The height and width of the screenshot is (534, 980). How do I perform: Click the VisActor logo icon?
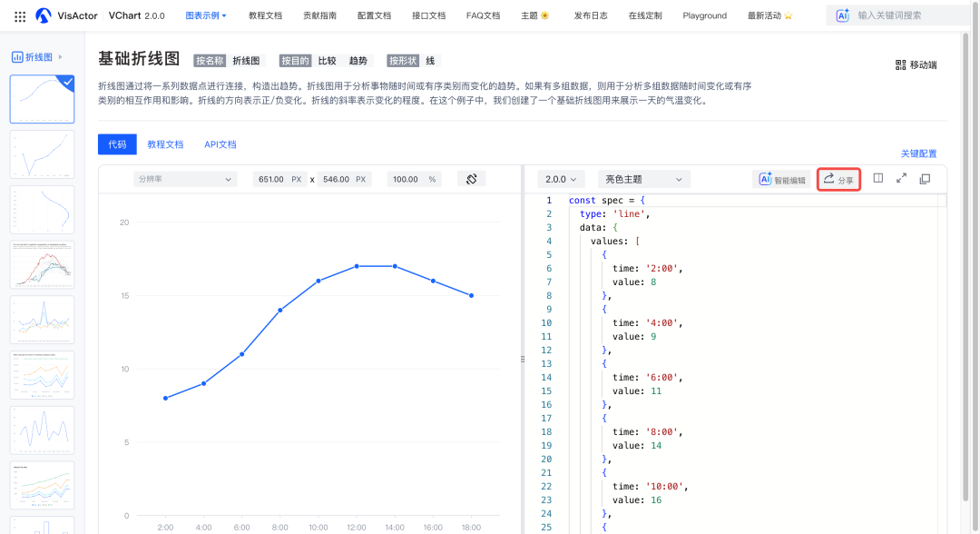44,15
